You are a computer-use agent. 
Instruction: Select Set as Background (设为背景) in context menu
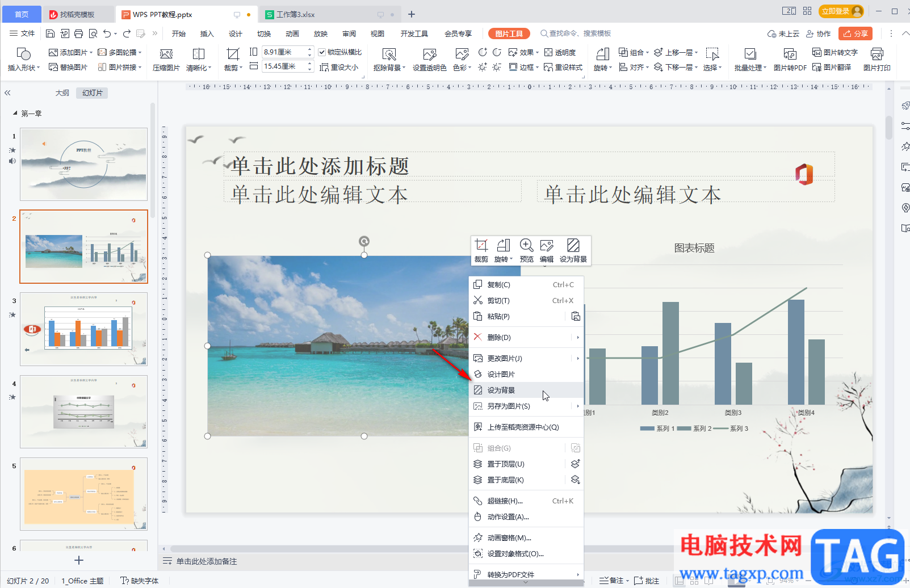tap(501, 390)
